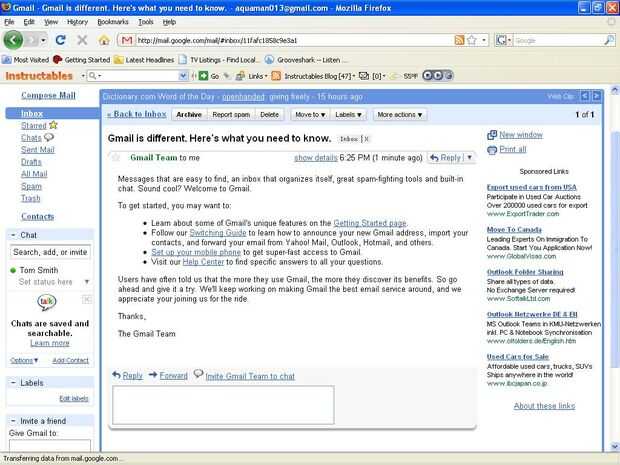
Task: Click the search magnifier in Google box
Action: point(609,40)
